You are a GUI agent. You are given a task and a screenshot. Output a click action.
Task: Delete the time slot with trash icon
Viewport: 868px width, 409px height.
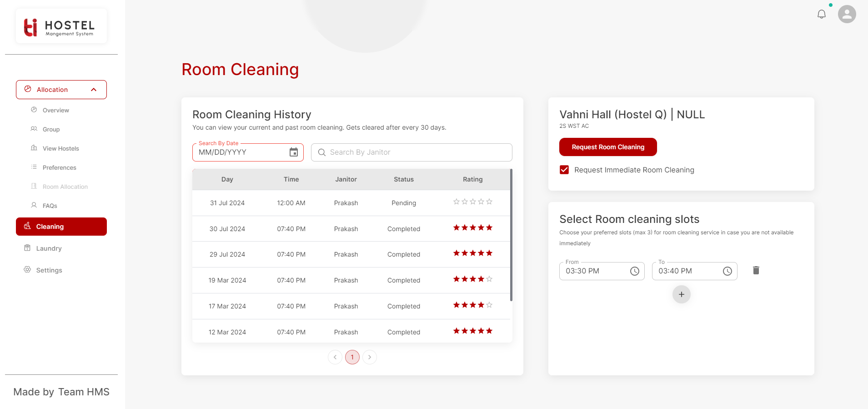coord(756,271)
